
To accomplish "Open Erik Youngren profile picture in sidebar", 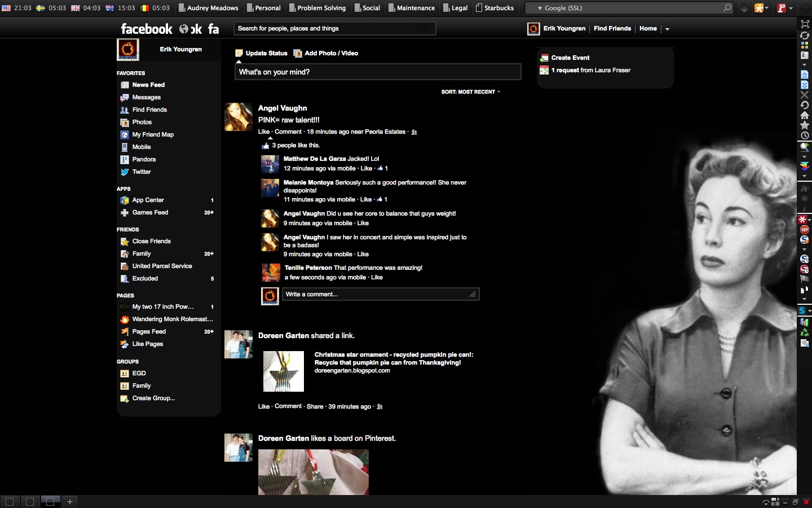I will pyautogui.click(x=128, y=50).
